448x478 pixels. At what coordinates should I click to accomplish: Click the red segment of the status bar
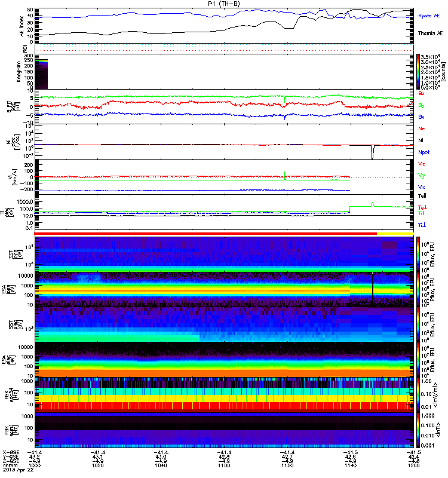(205, 234)
